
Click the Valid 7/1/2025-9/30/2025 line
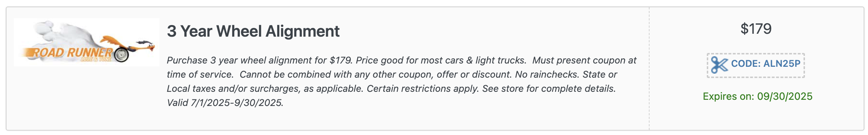pos(225,103)
